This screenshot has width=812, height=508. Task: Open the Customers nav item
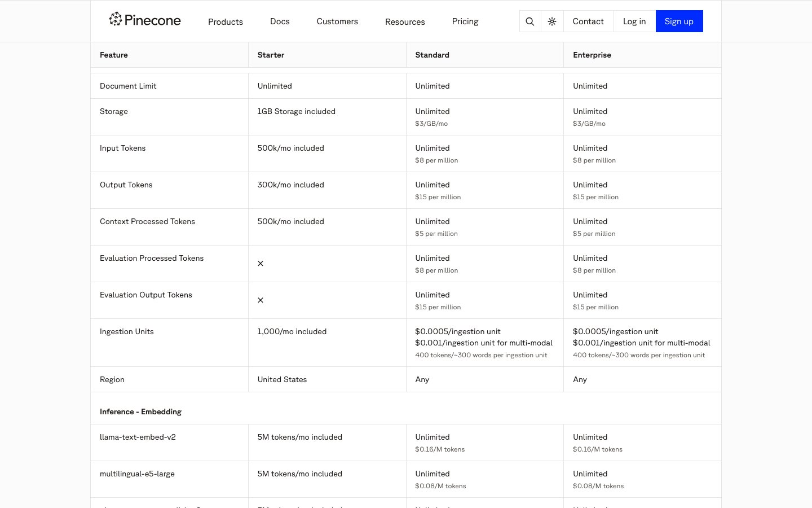coord(337,21)
